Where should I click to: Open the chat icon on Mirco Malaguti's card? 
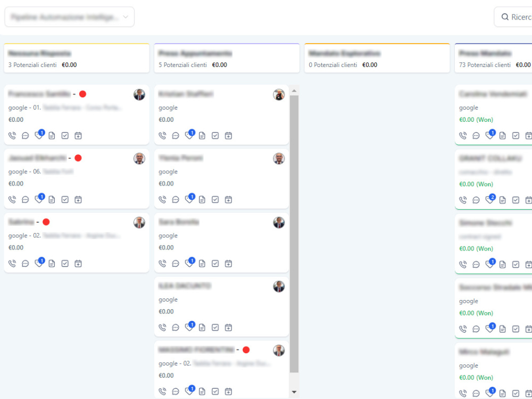pos(476,393)
